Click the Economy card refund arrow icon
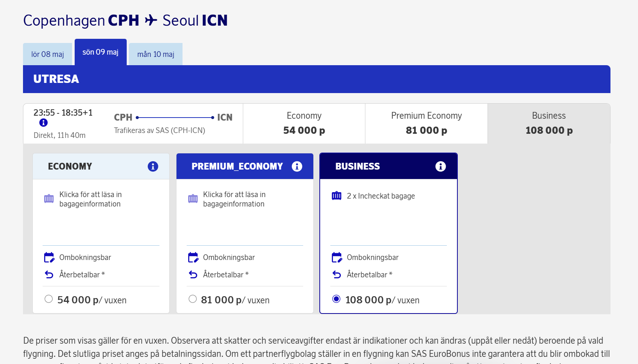Screen dimensions: 638x364 (49, 275)
